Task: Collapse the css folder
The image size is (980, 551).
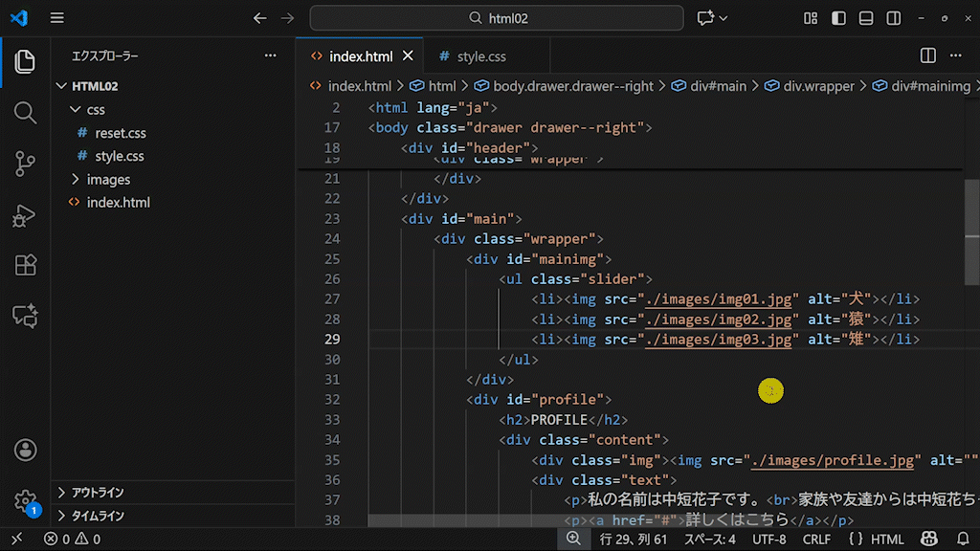Action: (x=95, y=110)
